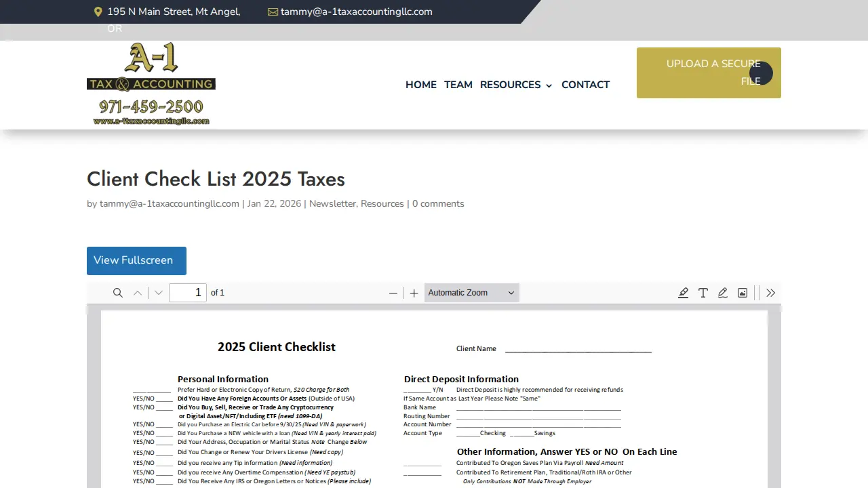Click the View Fullscreen button
Image resolution: width=868 pixels, height=488 pixels.
[x=136, y=260]
